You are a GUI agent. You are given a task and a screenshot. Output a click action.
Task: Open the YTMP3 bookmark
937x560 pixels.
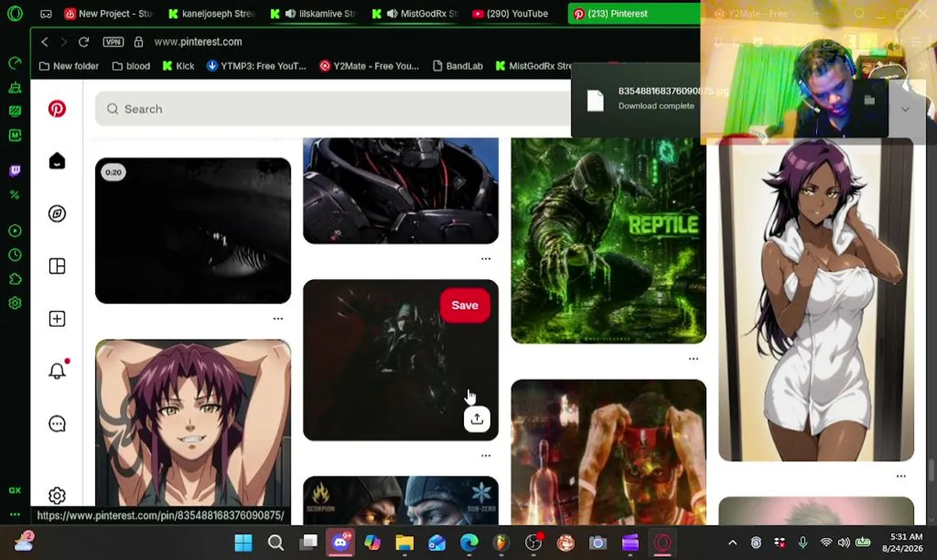click(256, 66)
